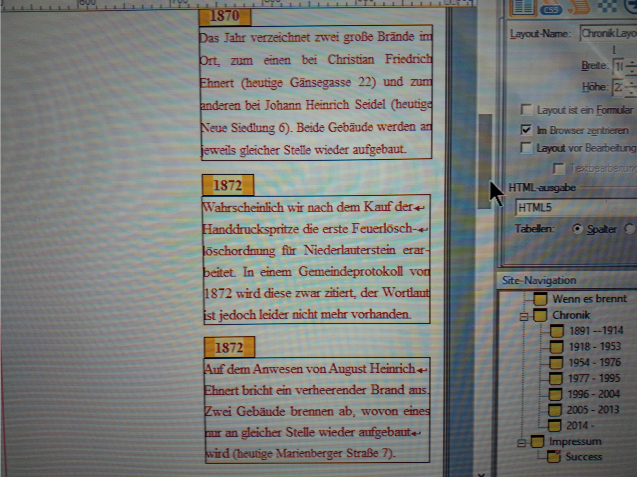
Task: Toggle 'Layout vor Bearbeitung' checkbox
Action: [x=526, y=148]
